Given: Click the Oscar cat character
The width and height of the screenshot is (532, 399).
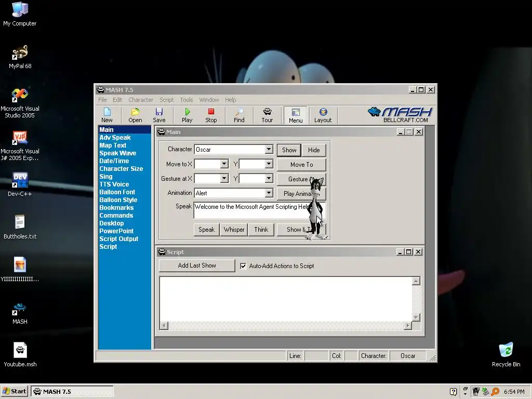Looking at the screenshot, I should point(316,208).
